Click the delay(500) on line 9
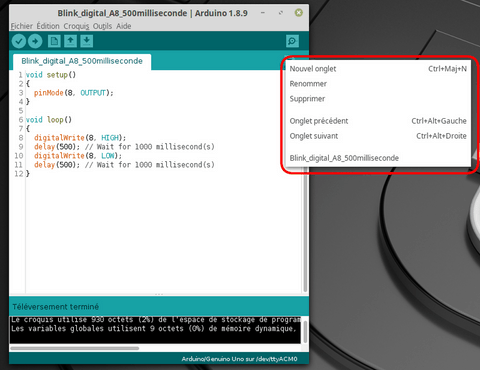 [x=57, y=147]
